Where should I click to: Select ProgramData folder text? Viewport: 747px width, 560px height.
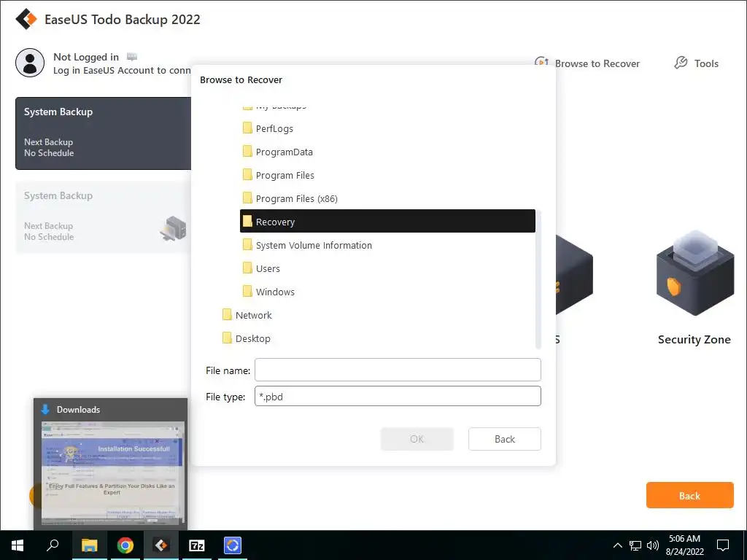point(285,152)
